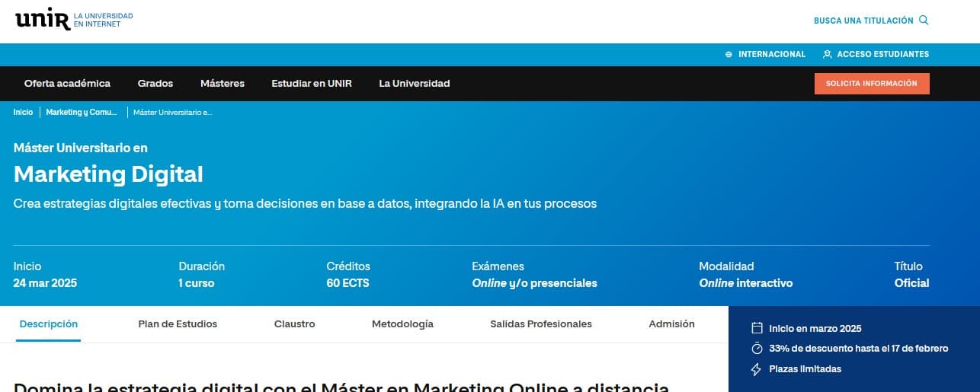Screen dimensions: 980x392
Task: Click the lightning icon beside Plazas limitadas
Action: coord(757,369)
